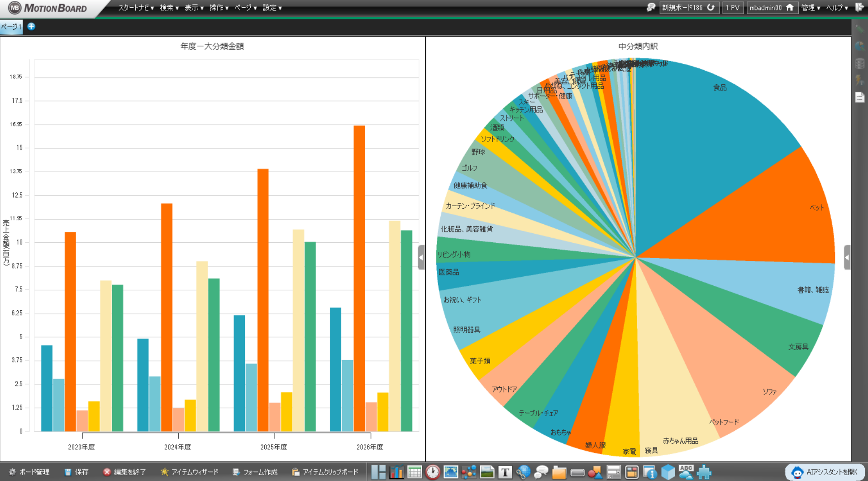Open the スタートナビ dropdown menu

(136, 8)
